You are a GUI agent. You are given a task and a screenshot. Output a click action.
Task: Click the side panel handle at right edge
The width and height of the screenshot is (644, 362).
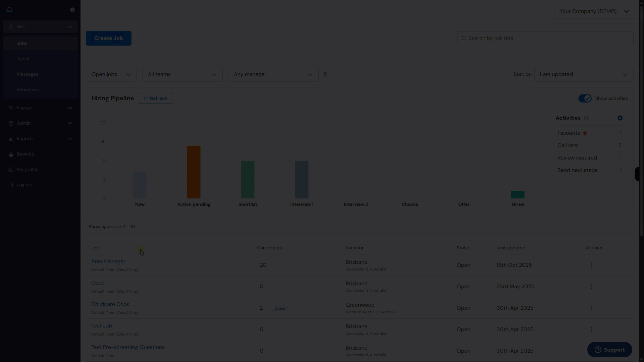click(x=637, y=174)
